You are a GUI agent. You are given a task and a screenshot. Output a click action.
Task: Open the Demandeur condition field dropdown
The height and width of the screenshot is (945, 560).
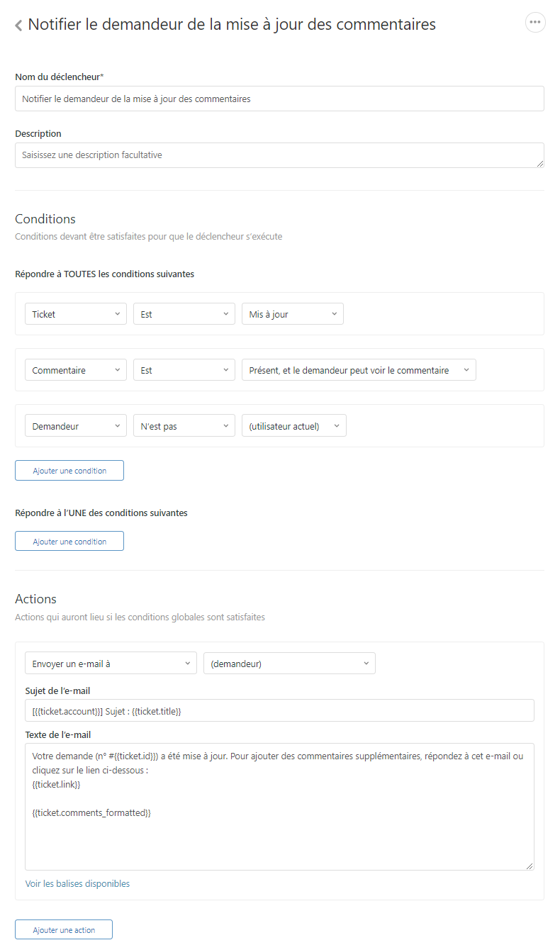pos(76,426)
